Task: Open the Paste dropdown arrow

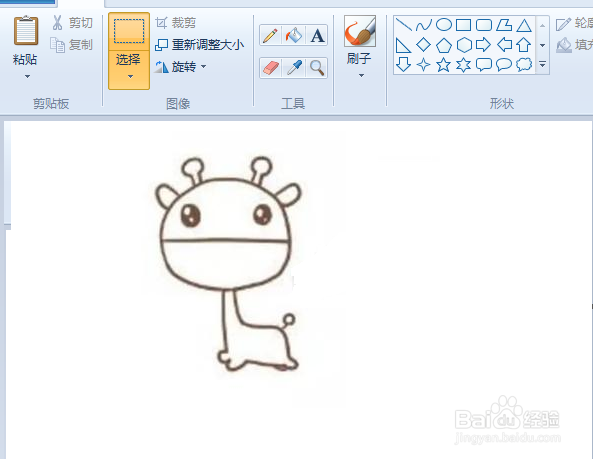Action: pos(27,76)
